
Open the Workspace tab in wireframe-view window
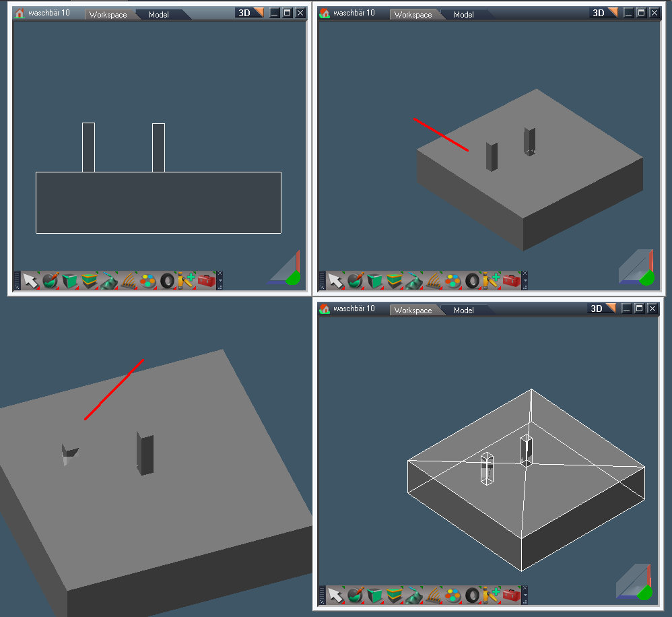click(x=413, y=310)
